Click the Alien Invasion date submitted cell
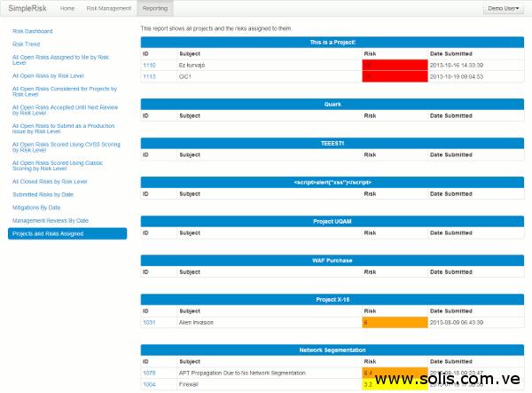The width and height of the screenshot is (532, 393). click(x=475, y=322)
